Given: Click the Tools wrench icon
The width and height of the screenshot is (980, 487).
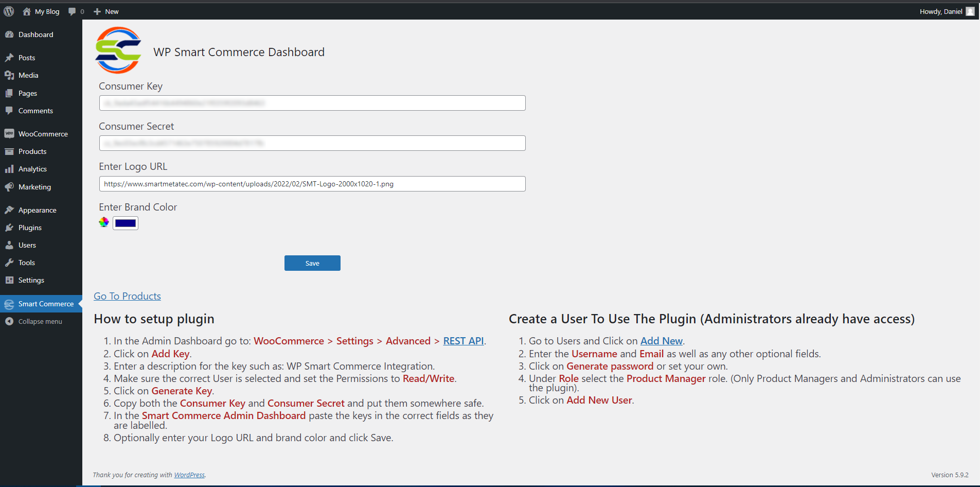Looking at the screenshot, I should point(9,263).
